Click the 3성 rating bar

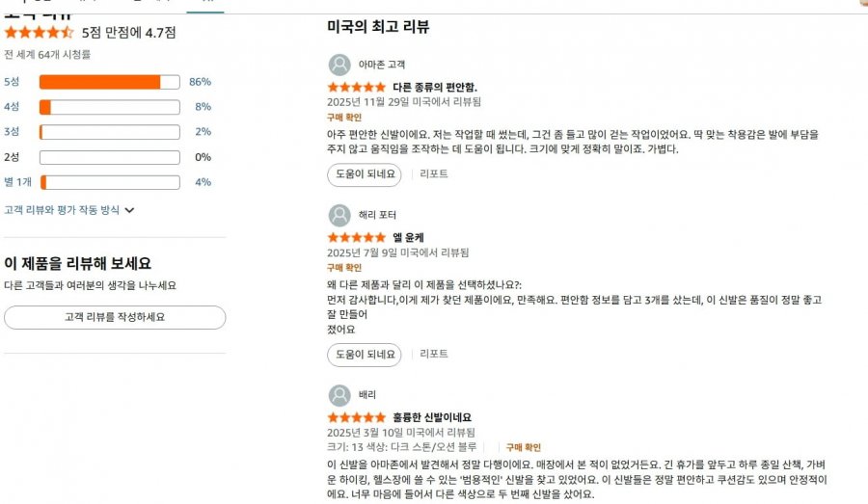point(109,132)
